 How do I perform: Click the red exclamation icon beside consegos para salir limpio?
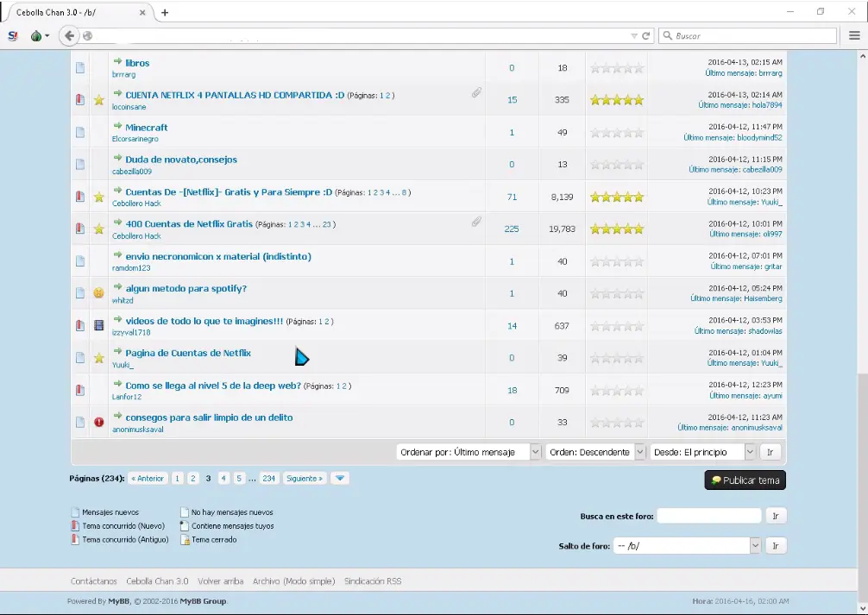click(98, 423)
